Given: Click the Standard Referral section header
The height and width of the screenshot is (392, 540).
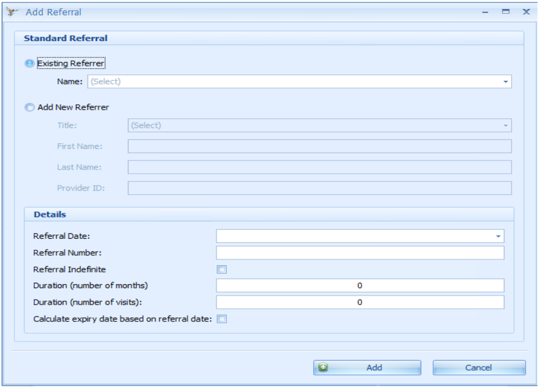Looking at the screenshot, I should (269, 38).
